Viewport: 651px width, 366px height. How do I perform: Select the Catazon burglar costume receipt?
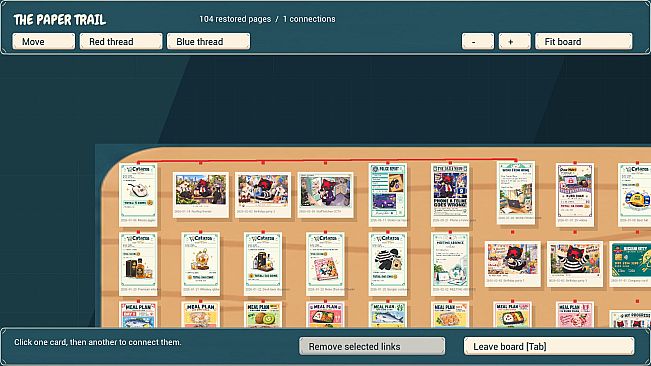(388, 264)
